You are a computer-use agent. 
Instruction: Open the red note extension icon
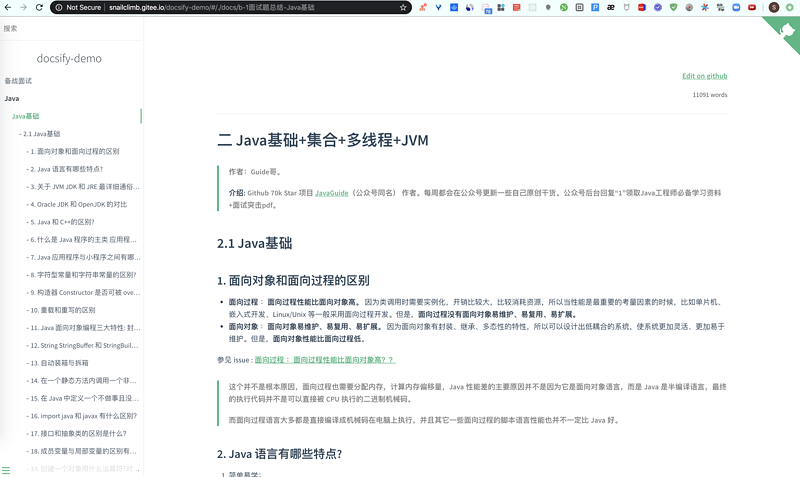[x=517, y=7]
